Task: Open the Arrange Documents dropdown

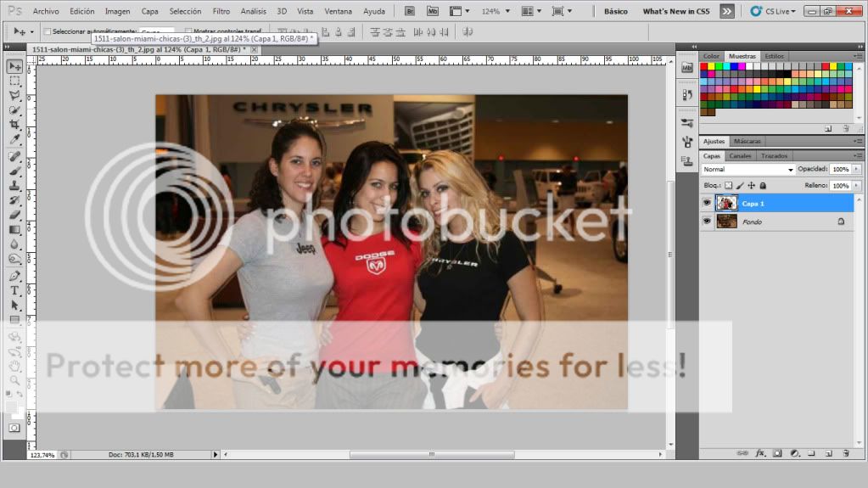Action: (531, 11)
